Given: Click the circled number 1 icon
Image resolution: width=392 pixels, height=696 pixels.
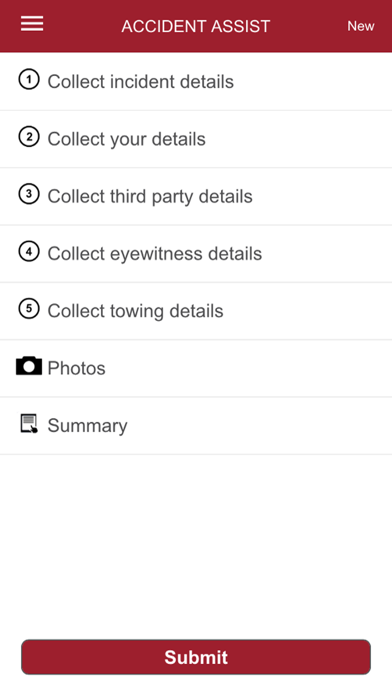Looking at the screenshot, I should (29, 80).
